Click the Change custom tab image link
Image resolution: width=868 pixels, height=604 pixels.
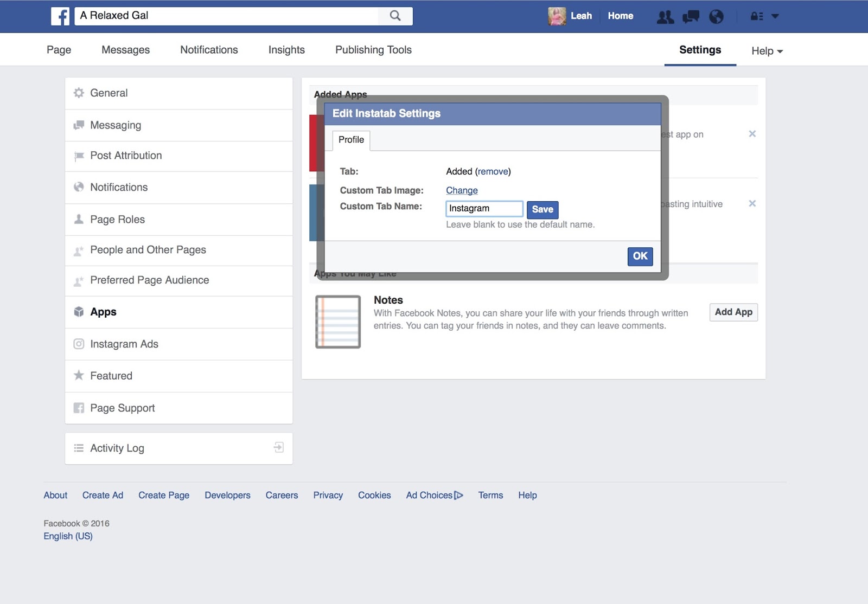pyautogui.click(x=462, y=190)
